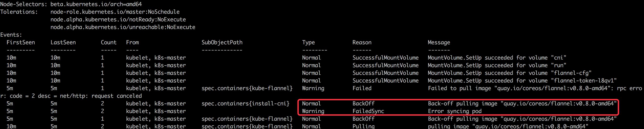Click the Message column header

coord(439,42)
